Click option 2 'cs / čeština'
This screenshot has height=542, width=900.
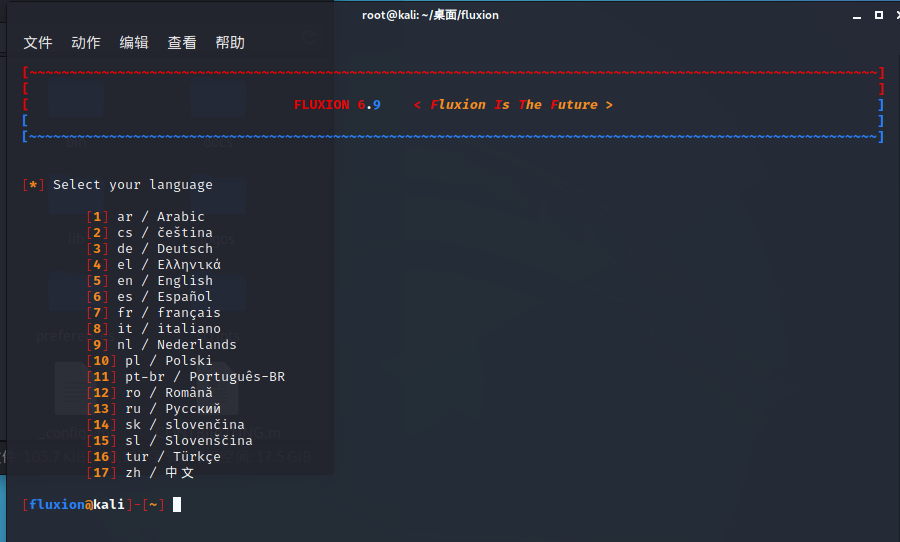click(x=149, y=233)
